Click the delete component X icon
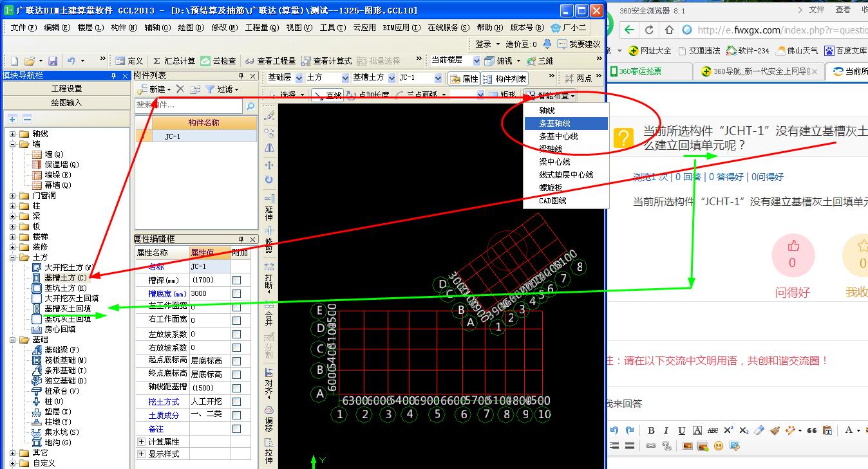The image size is (868, 469). click(x=180, y=89)
